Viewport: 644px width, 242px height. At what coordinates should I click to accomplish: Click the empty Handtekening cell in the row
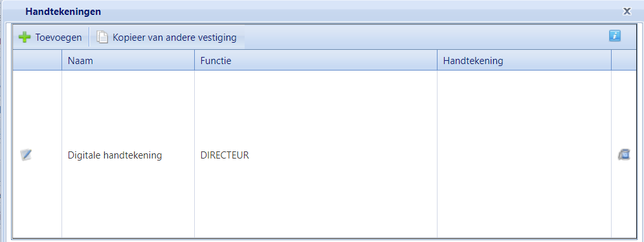click(x=524, y=155)
